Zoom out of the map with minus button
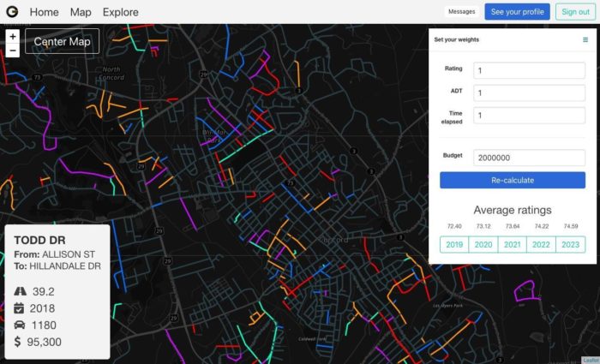 pos(12,51)
